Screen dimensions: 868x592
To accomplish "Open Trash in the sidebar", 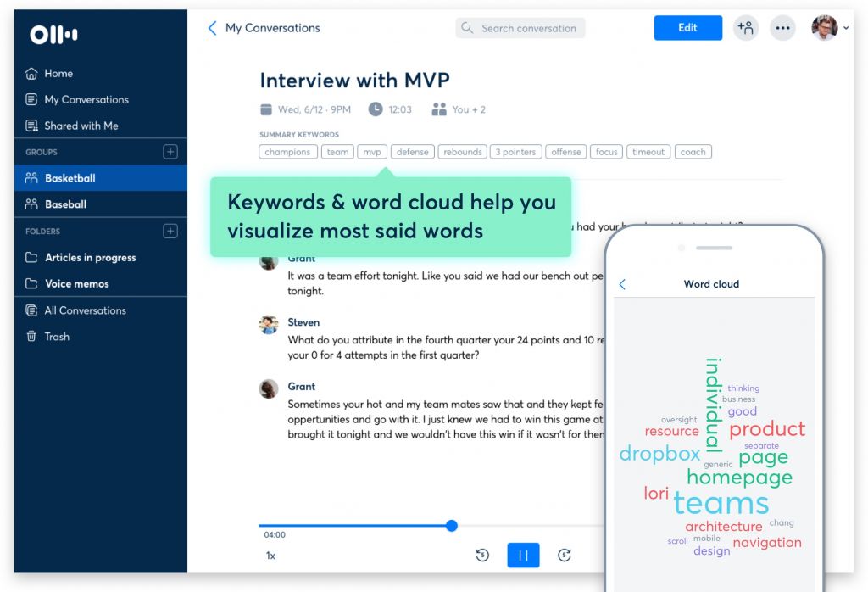I will click(x=57, y=337).
